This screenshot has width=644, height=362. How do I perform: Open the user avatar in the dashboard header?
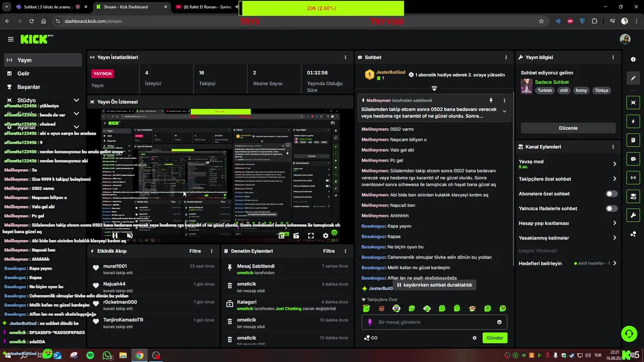(x=625, y=39)
